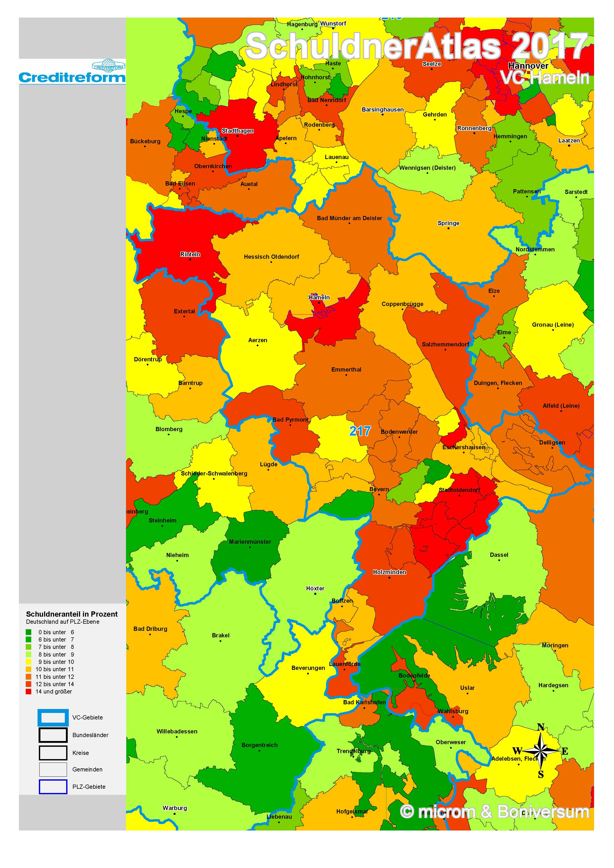Click the '11 bis unter 12' swatch
Screen dimensions: 614x868
28,677
